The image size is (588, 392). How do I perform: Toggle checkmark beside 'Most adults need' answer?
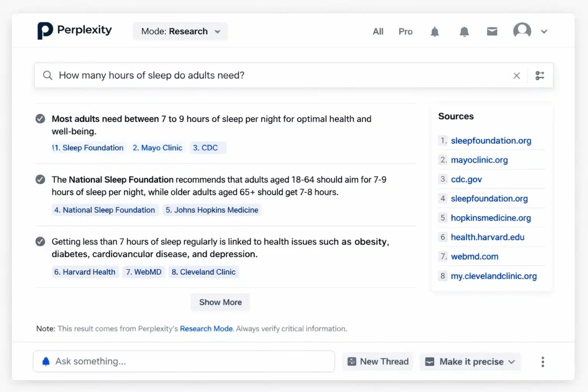40,119
